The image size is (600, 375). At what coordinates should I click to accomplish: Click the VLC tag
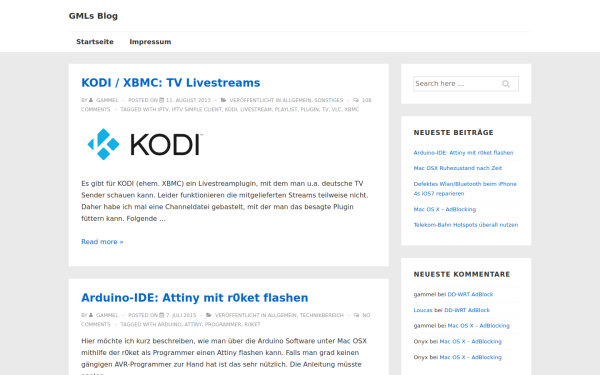(336, 109)
